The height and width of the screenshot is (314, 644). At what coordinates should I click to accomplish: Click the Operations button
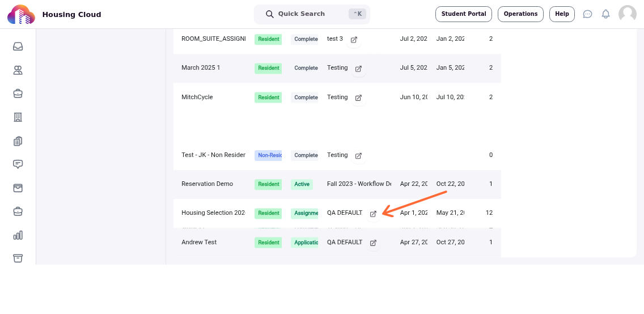[521, 14]
